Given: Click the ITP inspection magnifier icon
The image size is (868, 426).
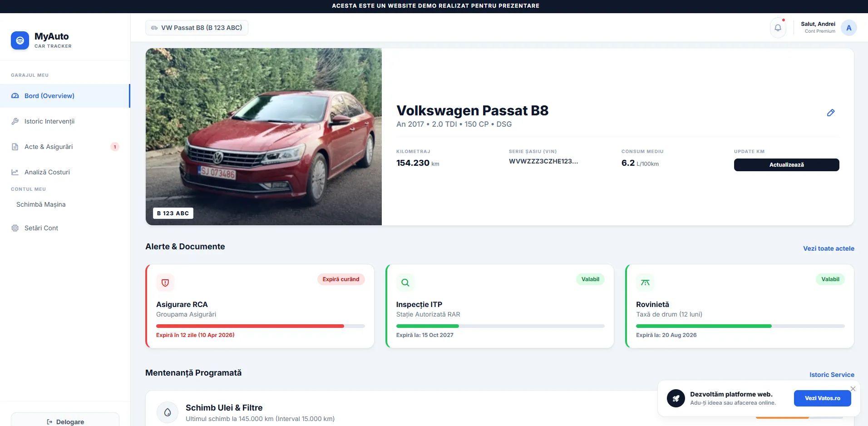Looking at the screenshot, I should point(405,282).
